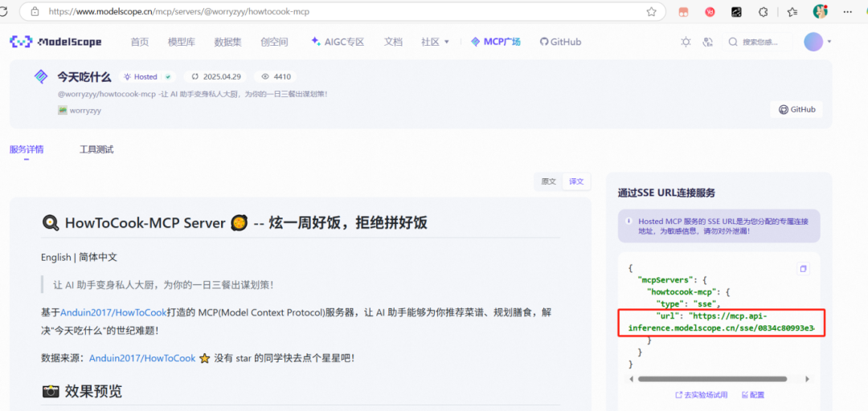Click the dark square browser extension icon
The image size is (868, 411).
click(x=736, y=11)
